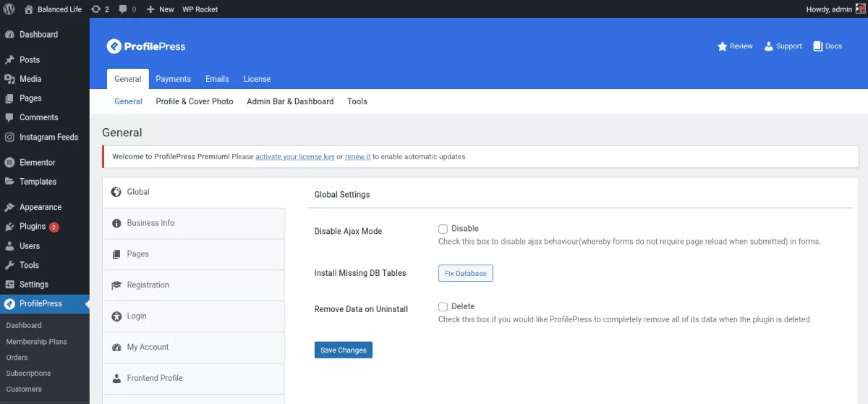Open Subscriptions submenu item

28,373
